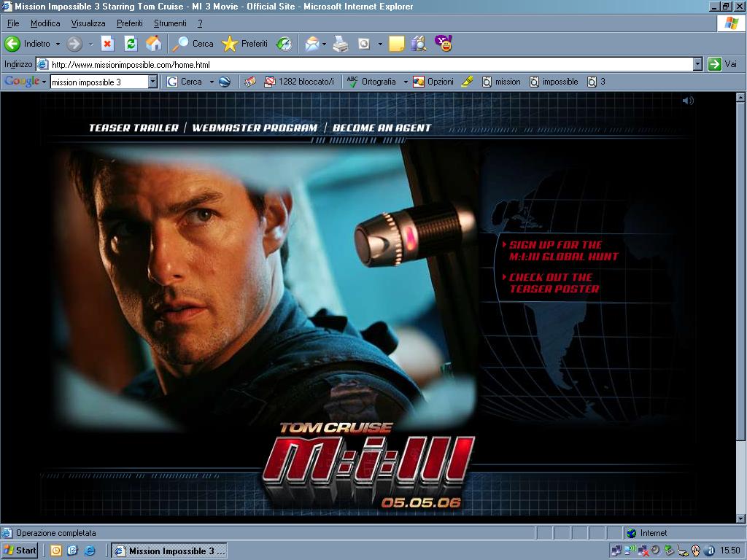Toggle the 1282 bloccato/i popup blocker
The image size is (747, 560).
(x=299, y=82)
